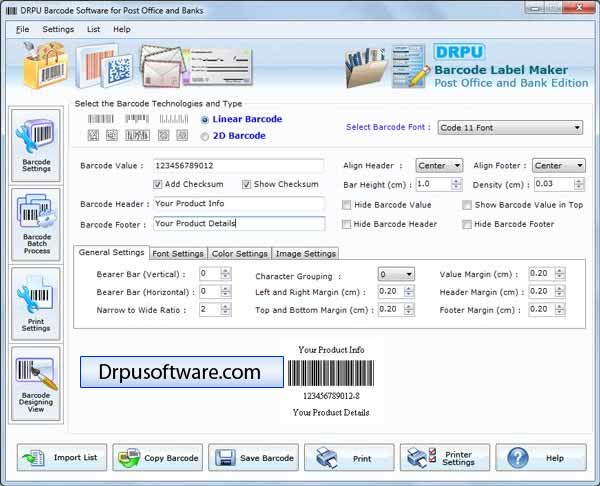
Task: Click the Bearer Bar (Horizontal) stepper
Action: (x=226, y=292)
